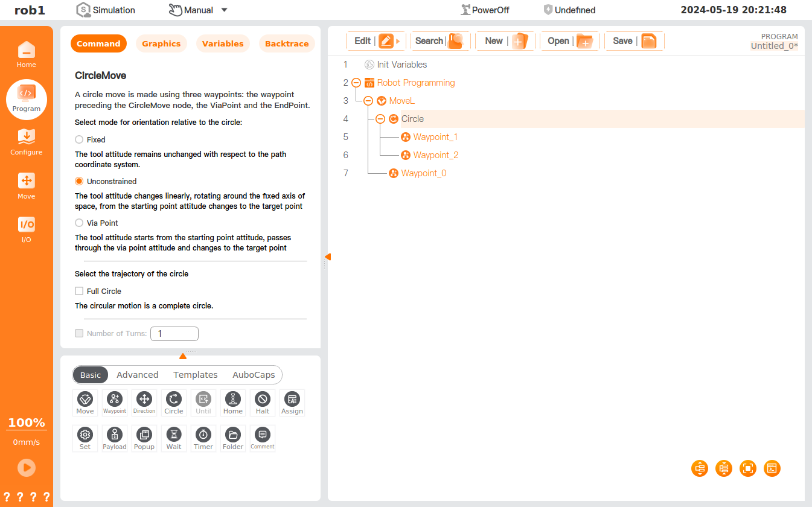Click the Number of Turns input field
Screen dimensions: 812x507
click(174, 333)
